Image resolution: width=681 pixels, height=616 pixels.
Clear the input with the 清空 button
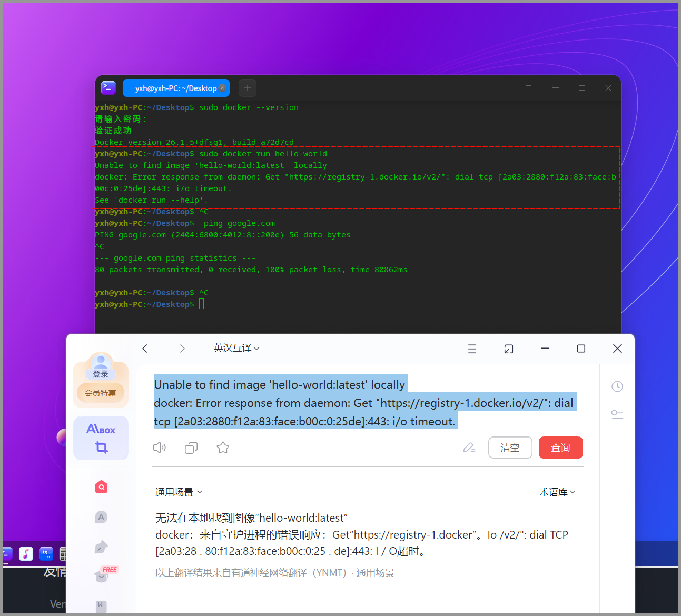tap(510, 448)
